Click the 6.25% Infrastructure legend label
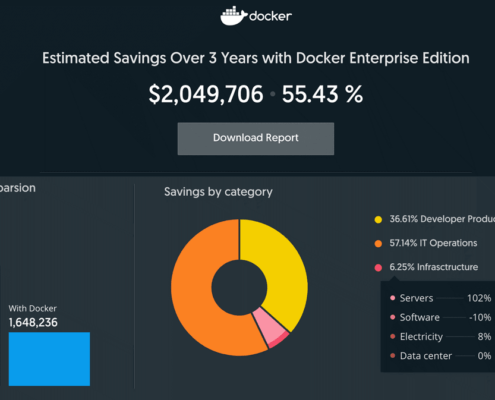The height and width of the screenshot is (400, 495). pyautogui.click(x=434, y=267)
